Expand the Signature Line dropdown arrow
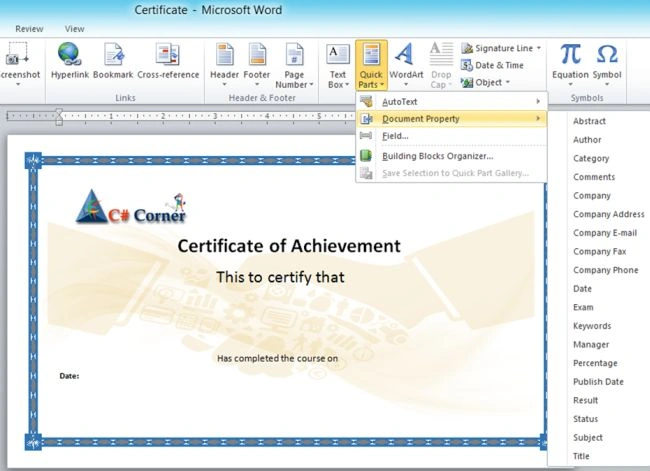The height and width of the screenshot is (471, 650). [538, 48]
